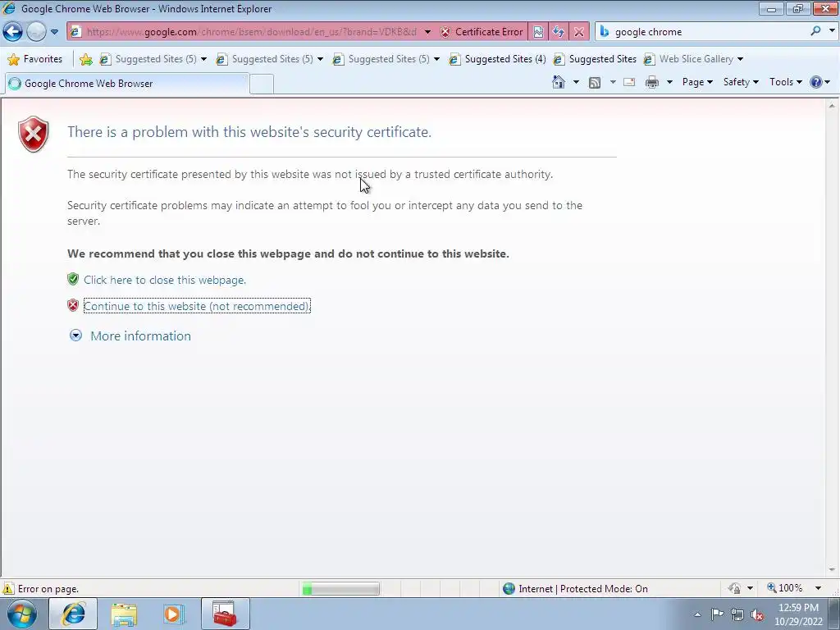Click the search magnifier icon

coord(816,31)
